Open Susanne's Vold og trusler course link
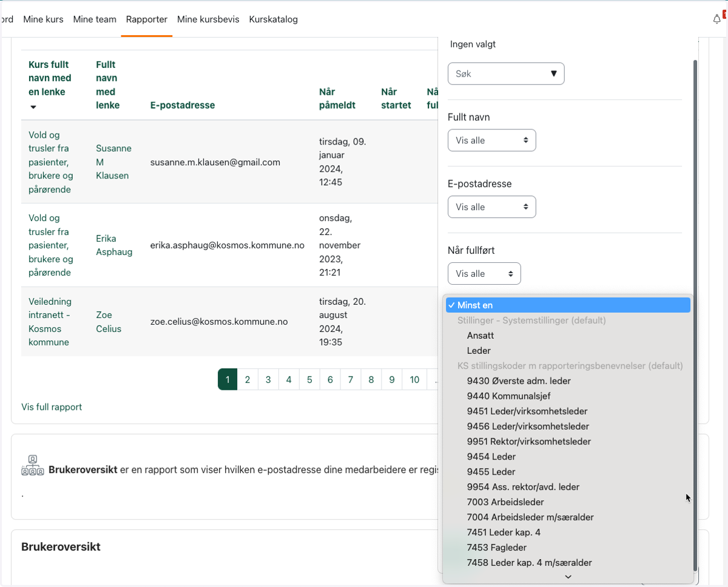This screenshot has height=587, width=728. 51,162
